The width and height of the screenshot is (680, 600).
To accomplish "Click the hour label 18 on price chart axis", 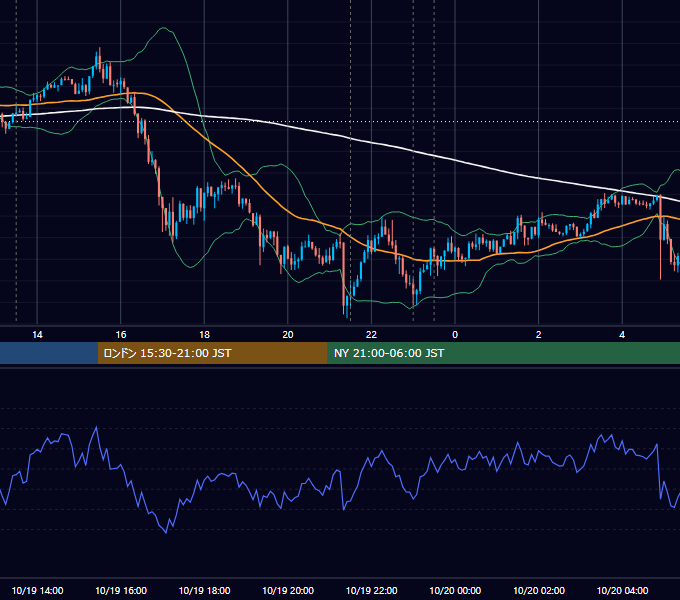I will 204,335.
